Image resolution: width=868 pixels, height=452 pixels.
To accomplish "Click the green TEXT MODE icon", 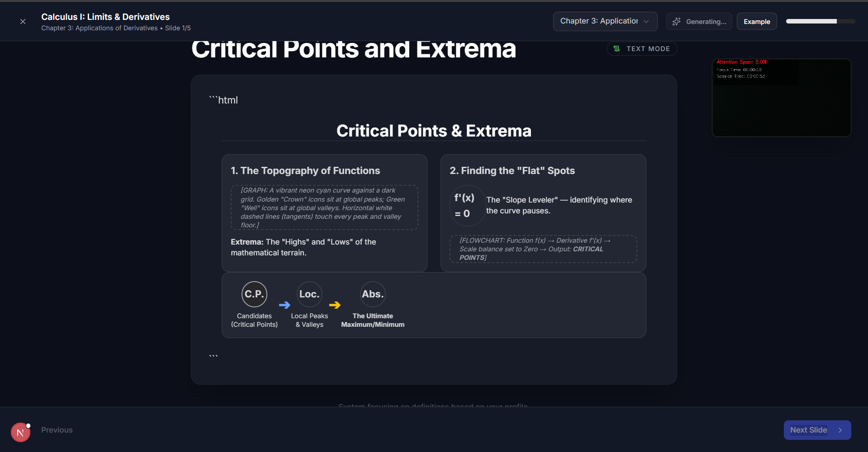I will coord(617,49).
